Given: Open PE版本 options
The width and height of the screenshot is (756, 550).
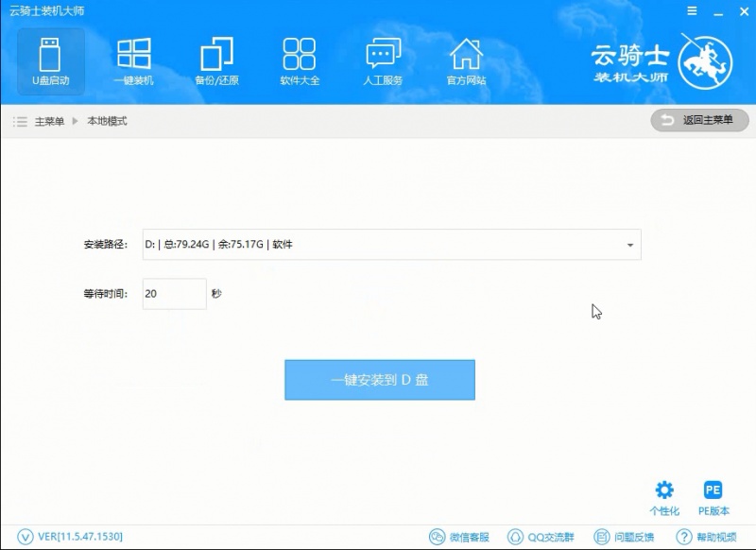Looking at the screenshot, I should pos(713,498).
